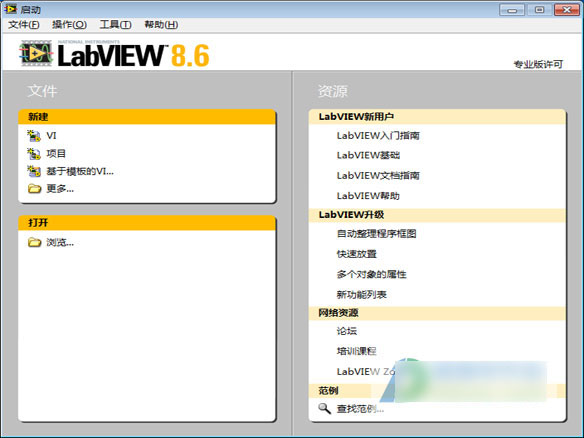
Task: Open the LabVIEW帮助 link
Action: click(368, 196)
